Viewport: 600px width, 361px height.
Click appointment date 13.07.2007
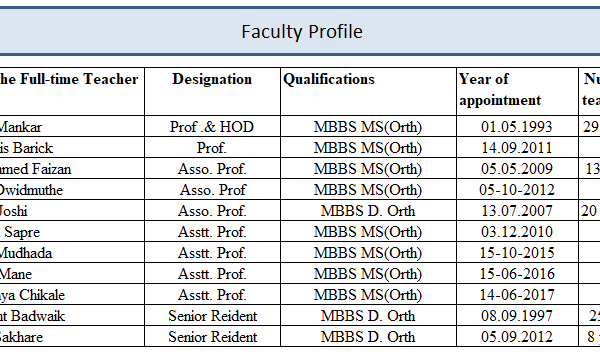[517, 211]
